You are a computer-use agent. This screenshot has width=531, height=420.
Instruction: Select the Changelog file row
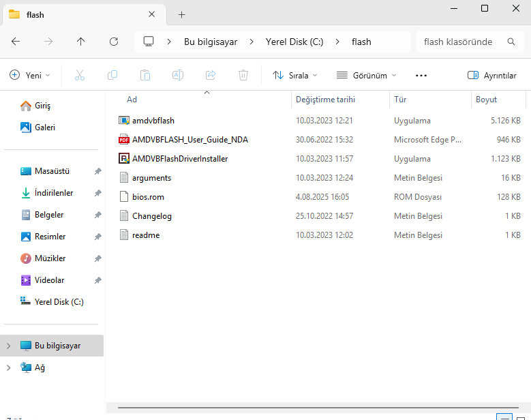pos(319,215)
